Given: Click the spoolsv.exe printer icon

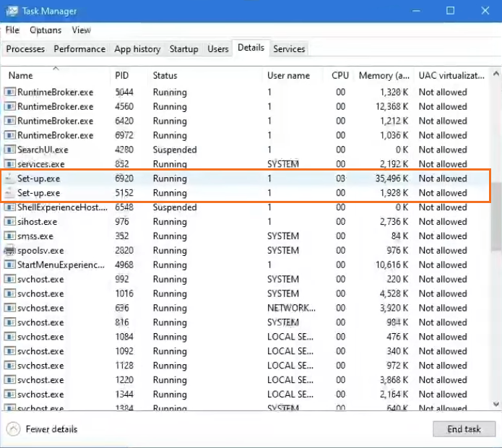Looking at the screenshot, I should 9,251.
